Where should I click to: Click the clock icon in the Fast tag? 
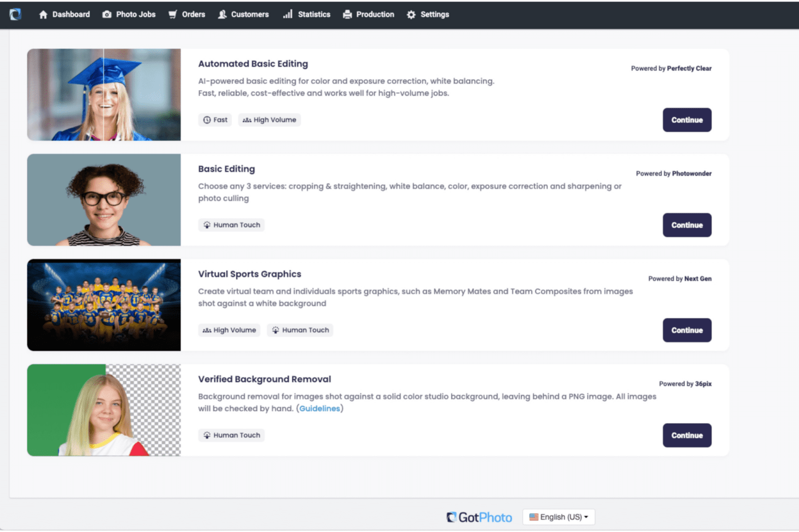click(207, 120)
